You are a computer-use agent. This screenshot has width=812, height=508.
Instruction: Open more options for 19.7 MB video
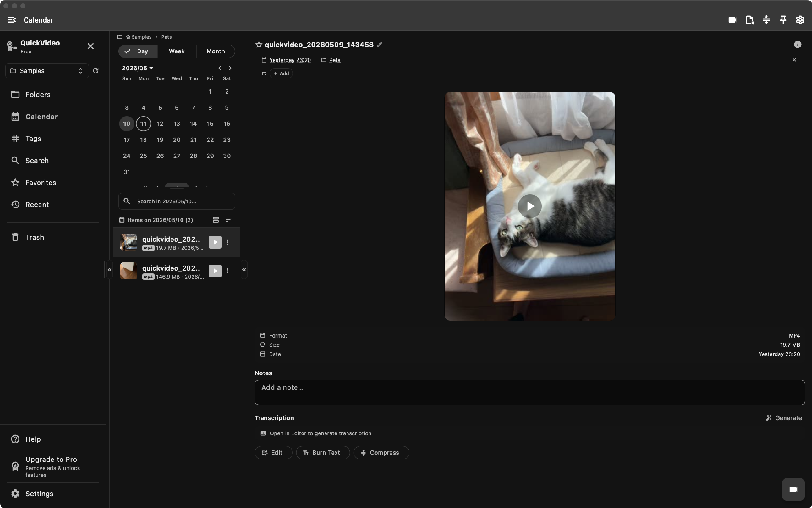pos(228,242)
